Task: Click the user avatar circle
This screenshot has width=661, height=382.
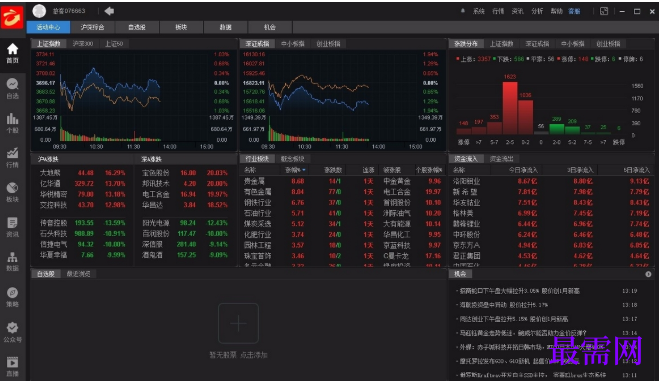Action: (x=39, y=11)
